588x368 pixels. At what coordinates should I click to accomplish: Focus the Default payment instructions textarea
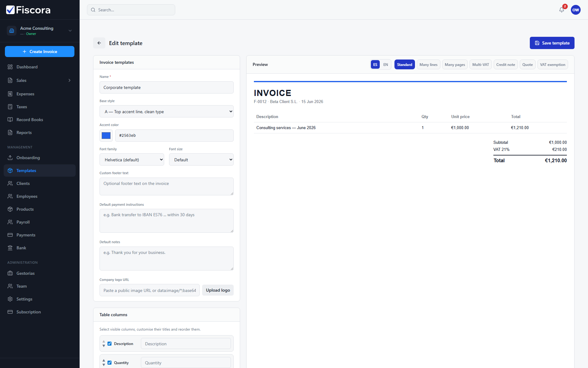click(x=167, y=221)
